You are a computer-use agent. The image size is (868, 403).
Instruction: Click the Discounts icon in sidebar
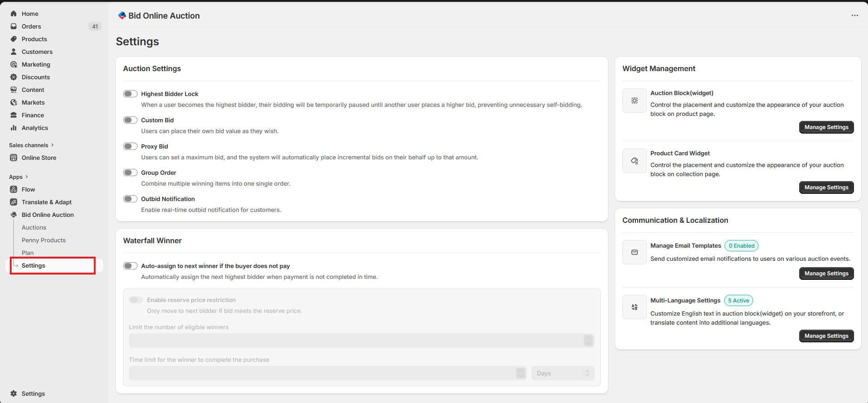click(x=14, y=77)
